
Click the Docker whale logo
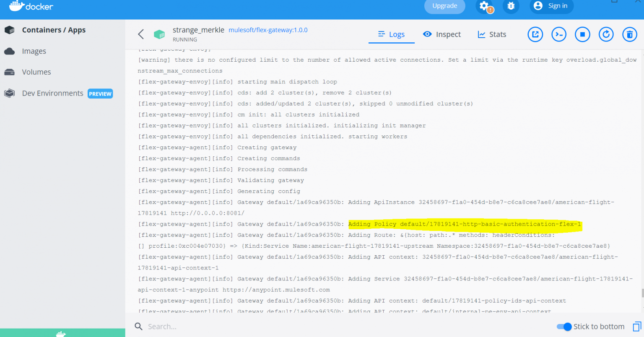tap(31, 6)
